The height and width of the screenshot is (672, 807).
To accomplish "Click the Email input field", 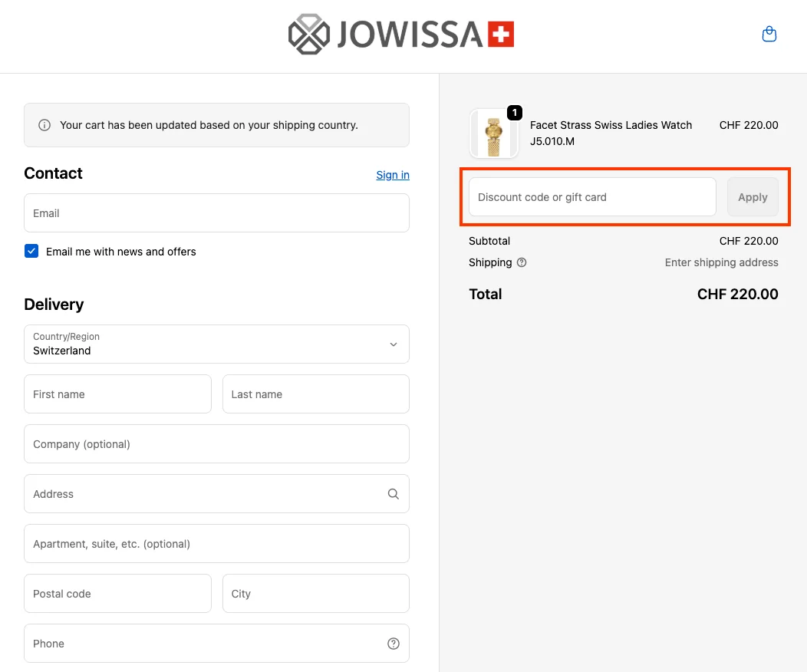I will pyautogui.click(x=216, y=213).
